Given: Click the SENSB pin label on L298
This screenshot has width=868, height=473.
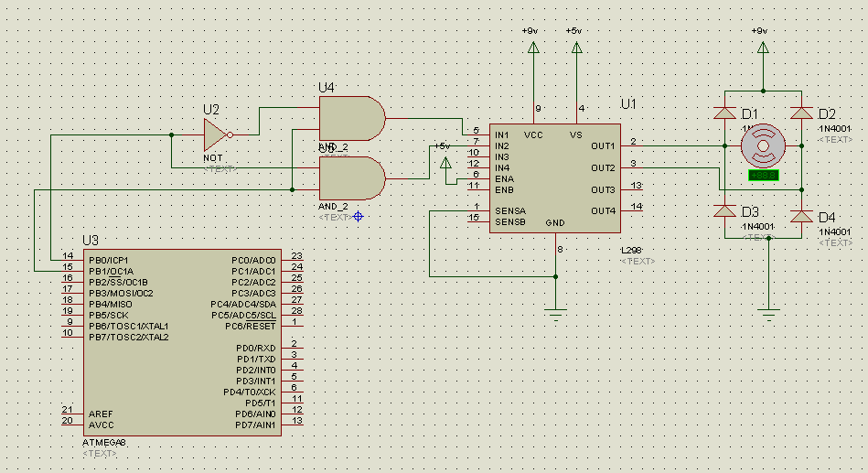Looking at the screenshot, I should coord(510,222).
